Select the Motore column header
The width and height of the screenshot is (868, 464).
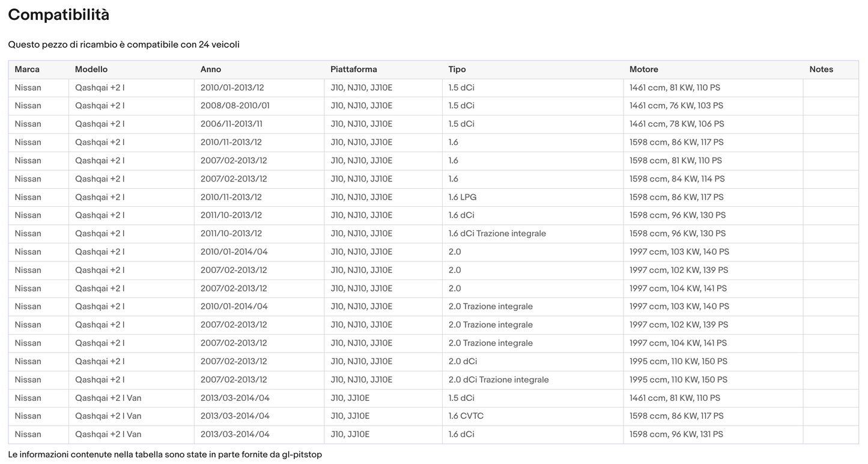644,69
